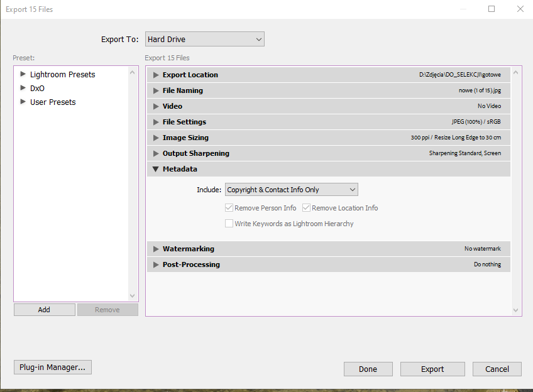Expand the Video section triangle
Image resolution: width=533 pixels, height=392 pixels.
[x=157, y=106]
